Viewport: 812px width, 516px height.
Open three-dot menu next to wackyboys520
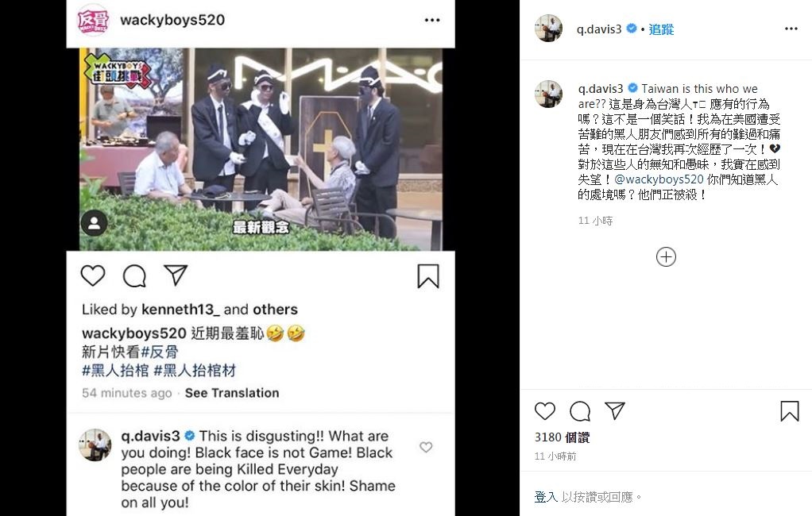tap(432, 20)
